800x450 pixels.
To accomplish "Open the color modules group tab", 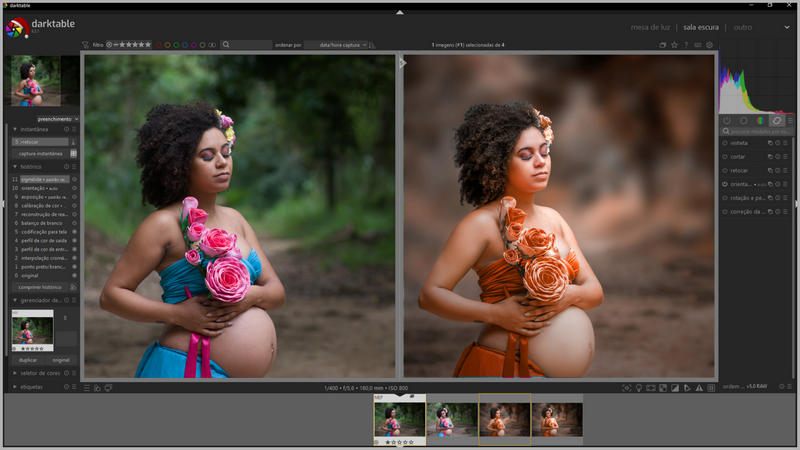I will pos(760,120).
